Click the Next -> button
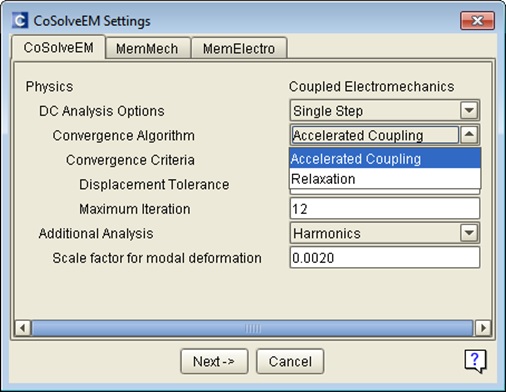The height and width of the screenshot is (392, 506). (214, 361)
